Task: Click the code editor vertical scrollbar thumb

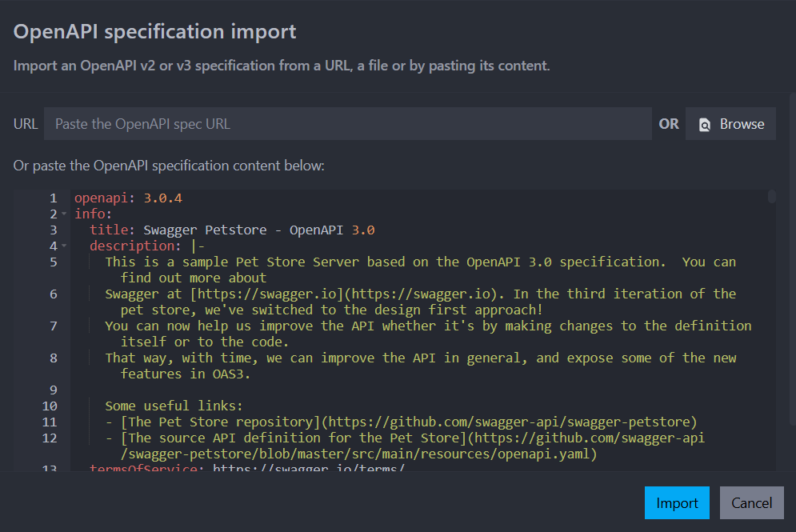Action: tap(771, 197)
